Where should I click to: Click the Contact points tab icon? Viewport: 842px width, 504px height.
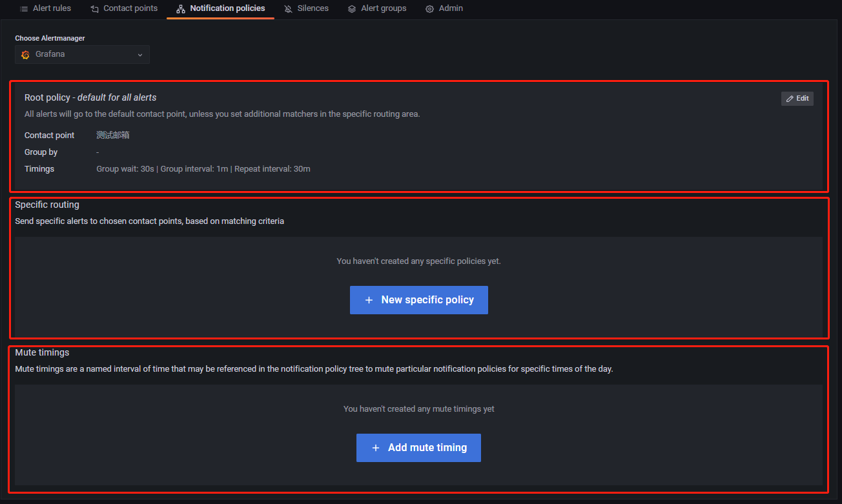(95, 9)
